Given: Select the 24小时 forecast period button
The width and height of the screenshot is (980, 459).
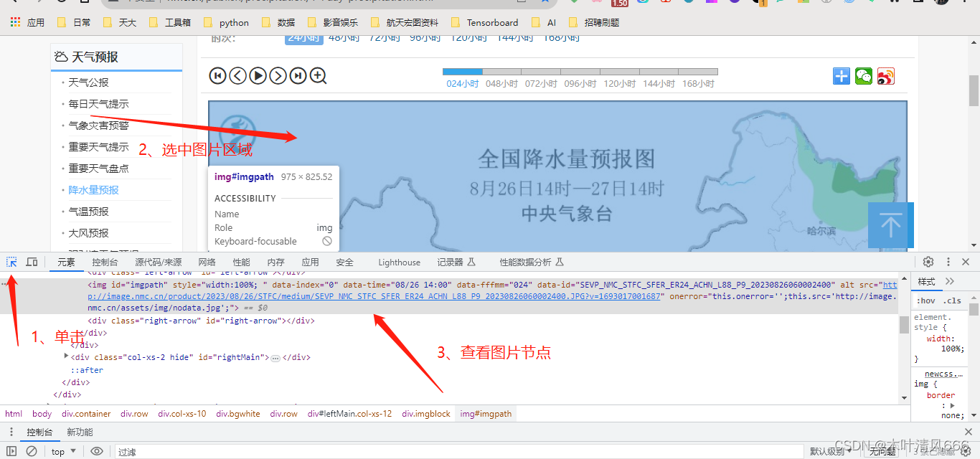Looking at the screenshot, I should coord(304,38).
